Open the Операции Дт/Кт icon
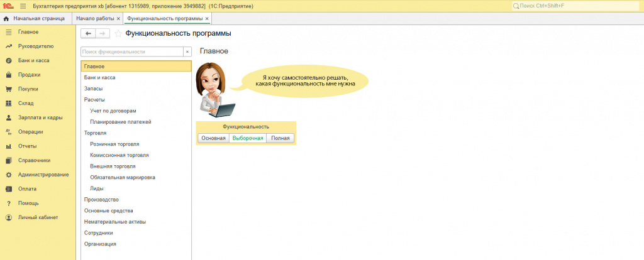The width and height of the screenshot is (644, 260). tap(9, 132)
